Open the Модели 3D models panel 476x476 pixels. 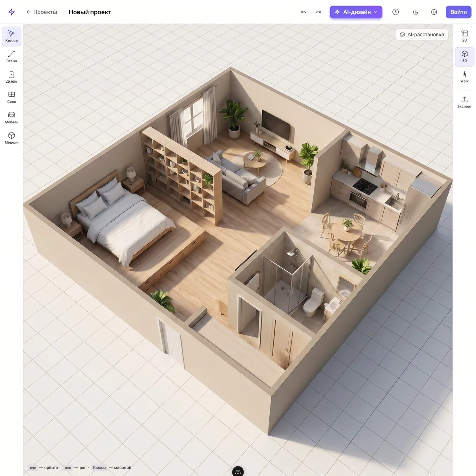12,138
